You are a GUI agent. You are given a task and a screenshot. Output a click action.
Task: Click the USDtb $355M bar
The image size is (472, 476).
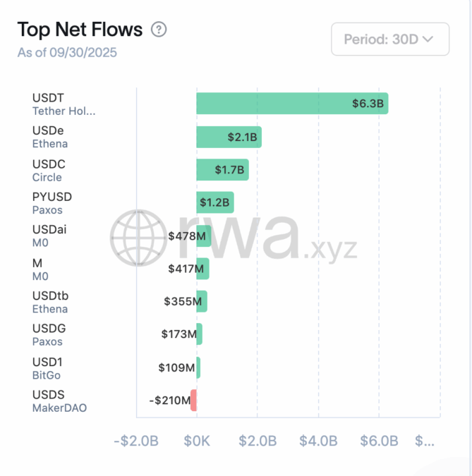202,302
